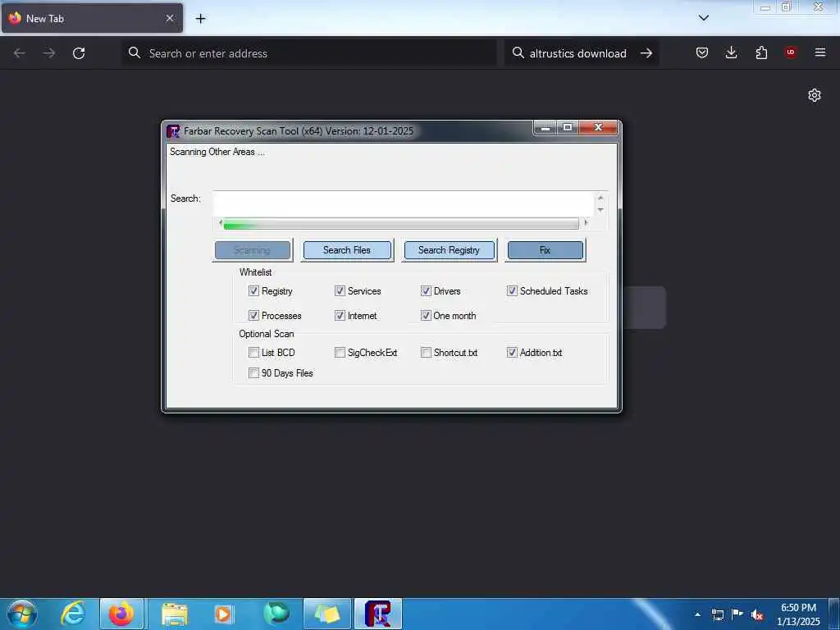Submit the altrustics download search arrow
This screenshot has width=840, height=630.
(646, 53)
